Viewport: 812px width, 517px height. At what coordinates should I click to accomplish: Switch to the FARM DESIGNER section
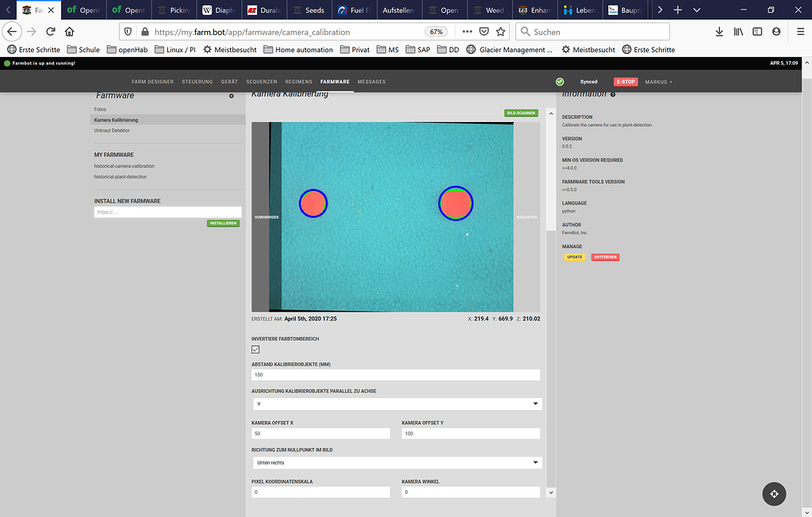pyautogui.click(x=153, y=81)
